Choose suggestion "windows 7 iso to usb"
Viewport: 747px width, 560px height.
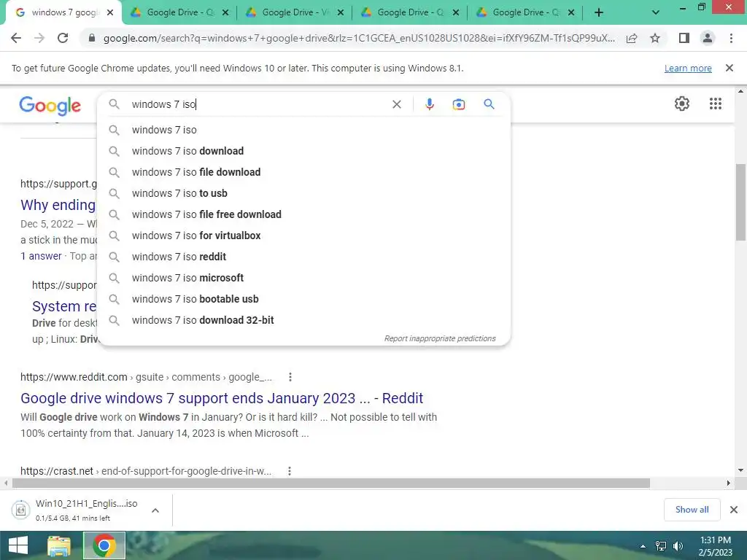click(x=304, y=193)
